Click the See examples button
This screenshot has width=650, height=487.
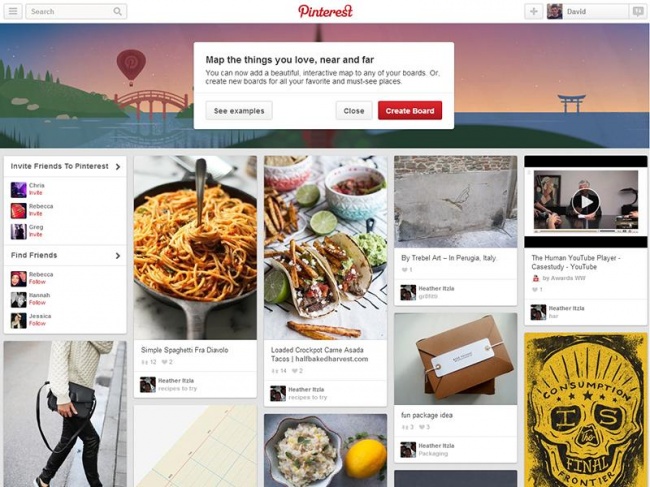[239, 111]
